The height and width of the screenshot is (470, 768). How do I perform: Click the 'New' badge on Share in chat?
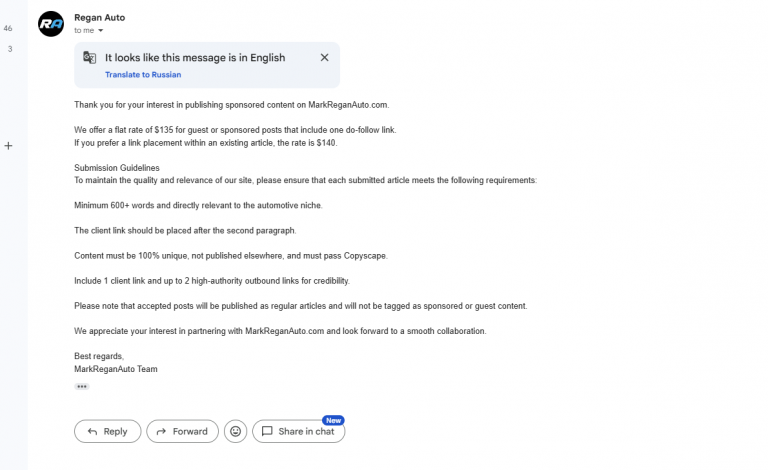334,421
